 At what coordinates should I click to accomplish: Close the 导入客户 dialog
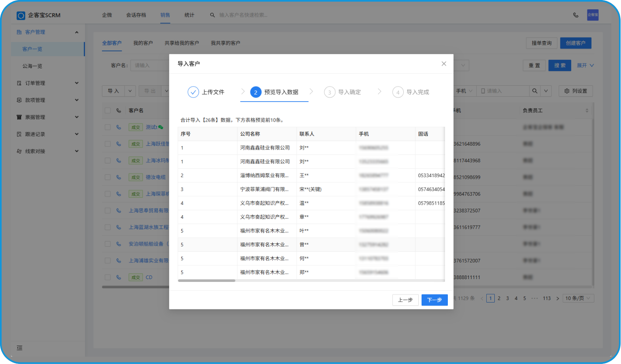pyautogui.click(x=444, y=64)
